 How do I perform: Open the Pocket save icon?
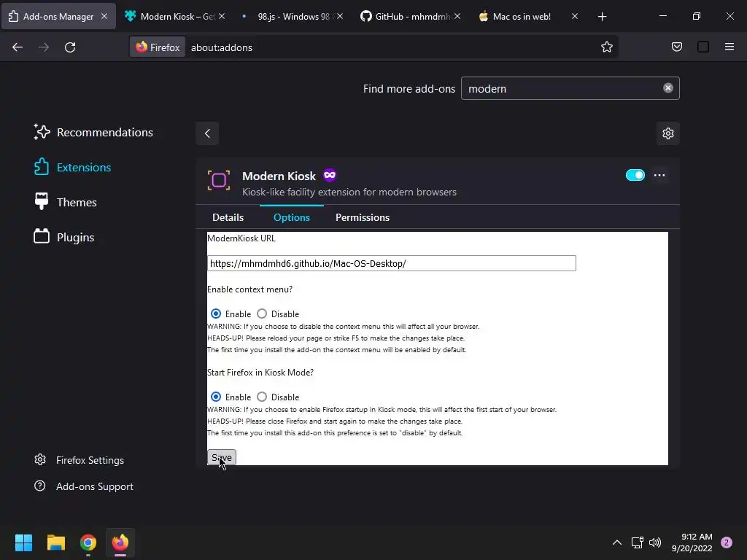coord(676,47)
